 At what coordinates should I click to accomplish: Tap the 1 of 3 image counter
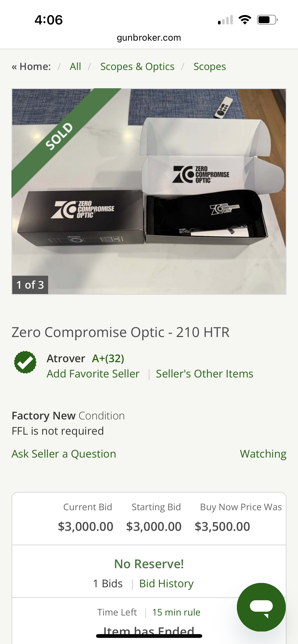[x=30, y=285]
